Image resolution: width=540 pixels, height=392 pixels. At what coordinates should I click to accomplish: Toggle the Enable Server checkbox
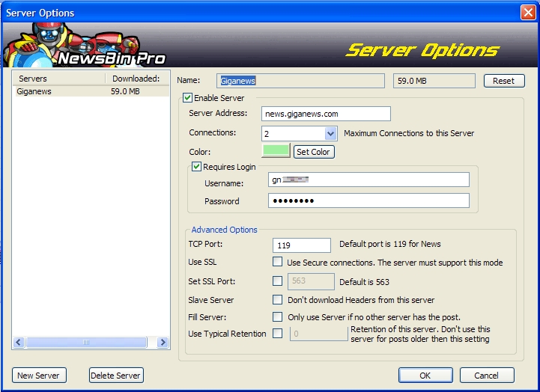188,98
